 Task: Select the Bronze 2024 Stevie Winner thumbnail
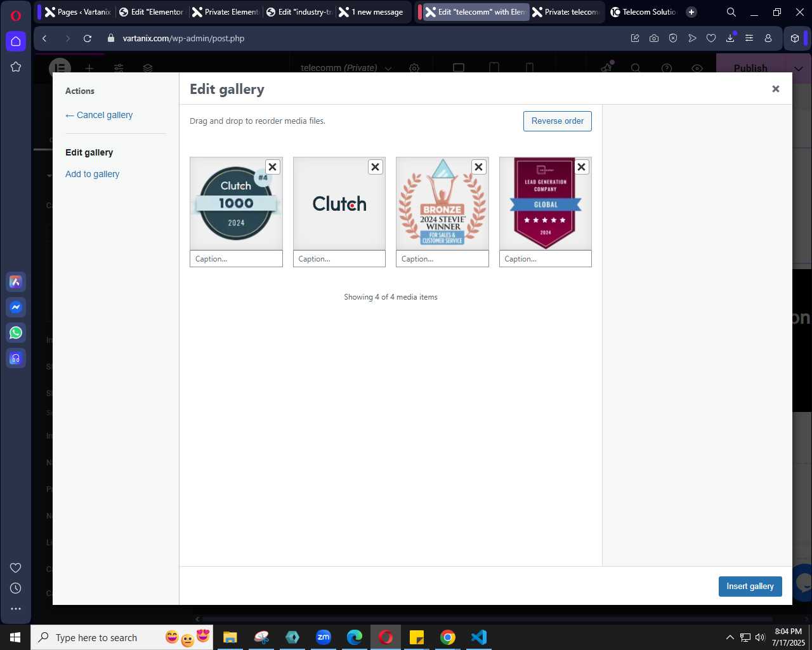coord(442,203)
